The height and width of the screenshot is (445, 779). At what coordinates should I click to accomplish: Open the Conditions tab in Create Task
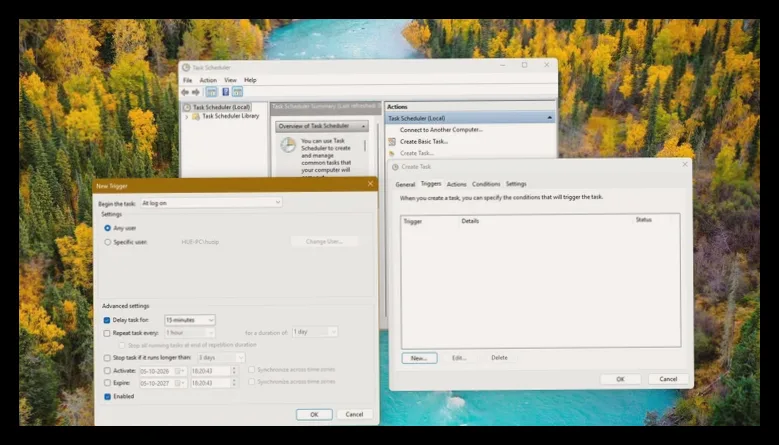(486, 184)
